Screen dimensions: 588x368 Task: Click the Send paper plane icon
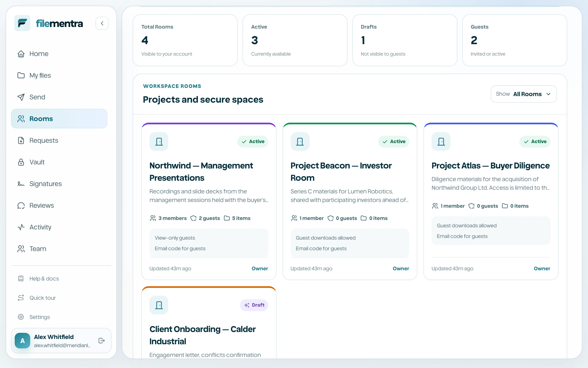(21, 97)
